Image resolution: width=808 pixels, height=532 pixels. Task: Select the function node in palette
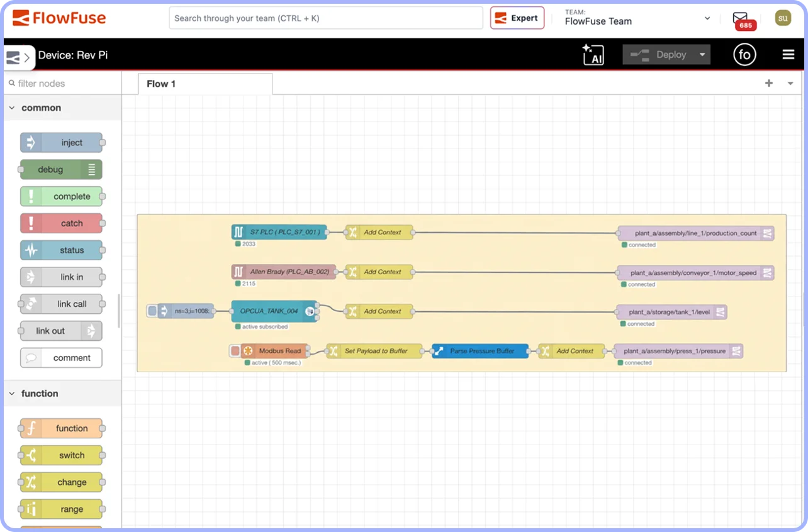[61, 429]
